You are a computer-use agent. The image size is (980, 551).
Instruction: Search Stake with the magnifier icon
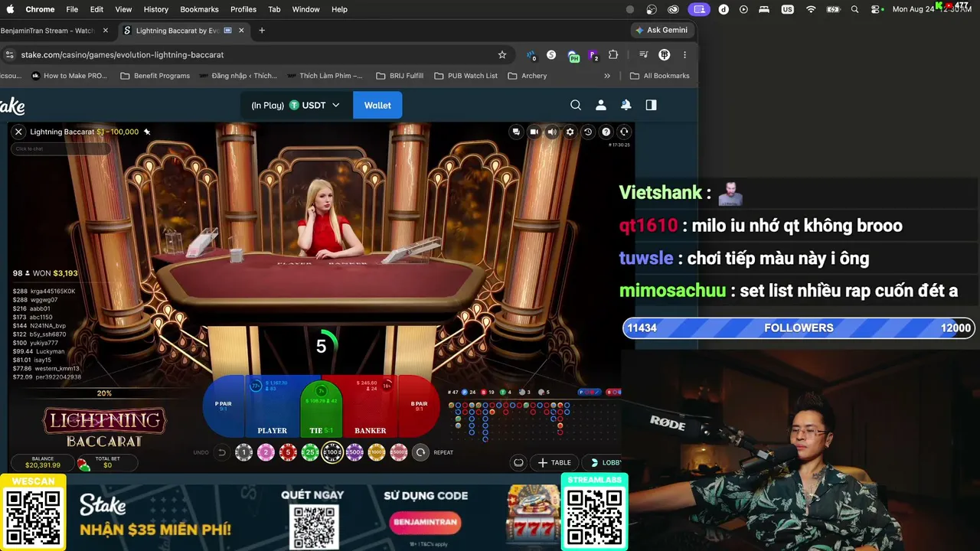(x=576, y=105)
